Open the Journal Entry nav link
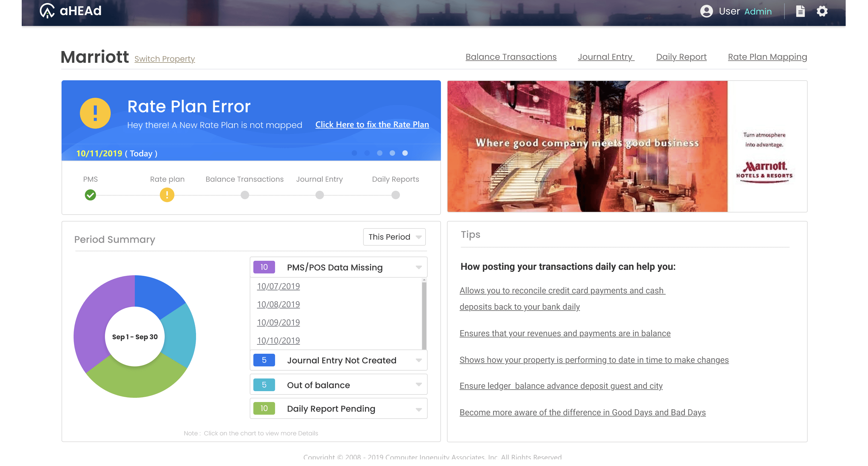The image size is (868, 466). 606,57
